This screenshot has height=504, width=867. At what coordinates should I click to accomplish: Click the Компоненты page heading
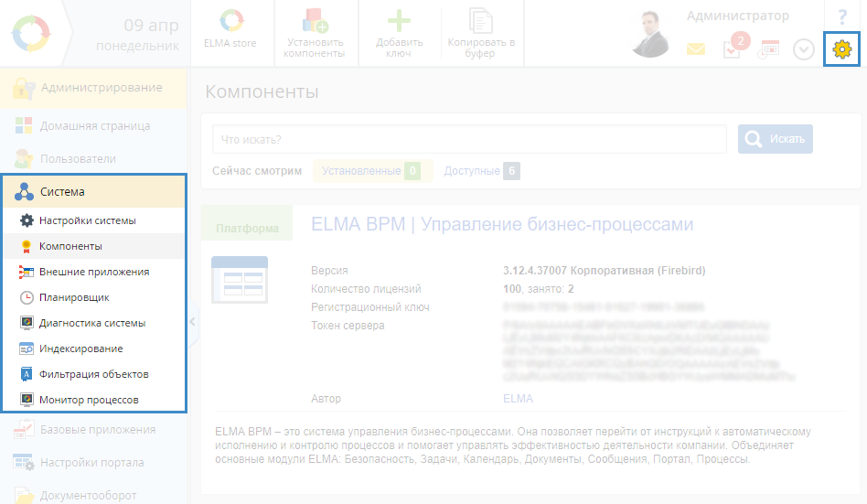[262, 91]
